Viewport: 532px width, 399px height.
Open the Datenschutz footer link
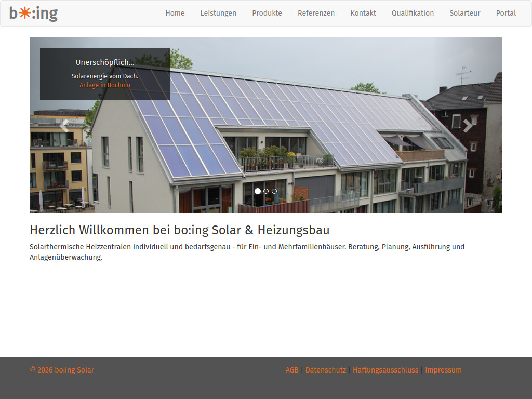tap(326, 370)
